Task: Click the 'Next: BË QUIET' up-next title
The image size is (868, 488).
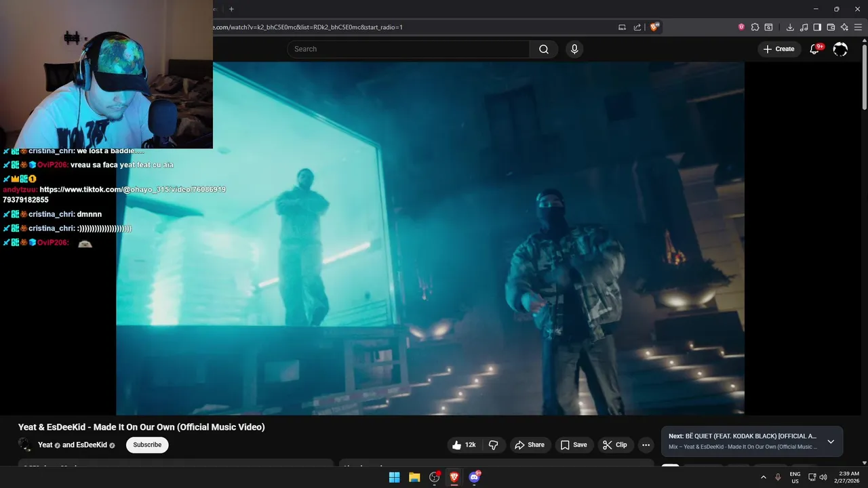Action: coord(743,436)
